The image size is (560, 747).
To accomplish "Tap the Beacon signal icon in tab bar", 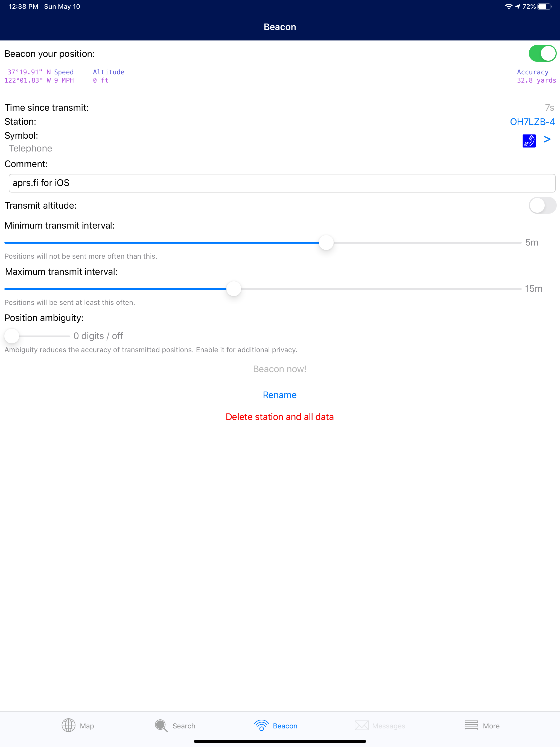I will [261, 725].
